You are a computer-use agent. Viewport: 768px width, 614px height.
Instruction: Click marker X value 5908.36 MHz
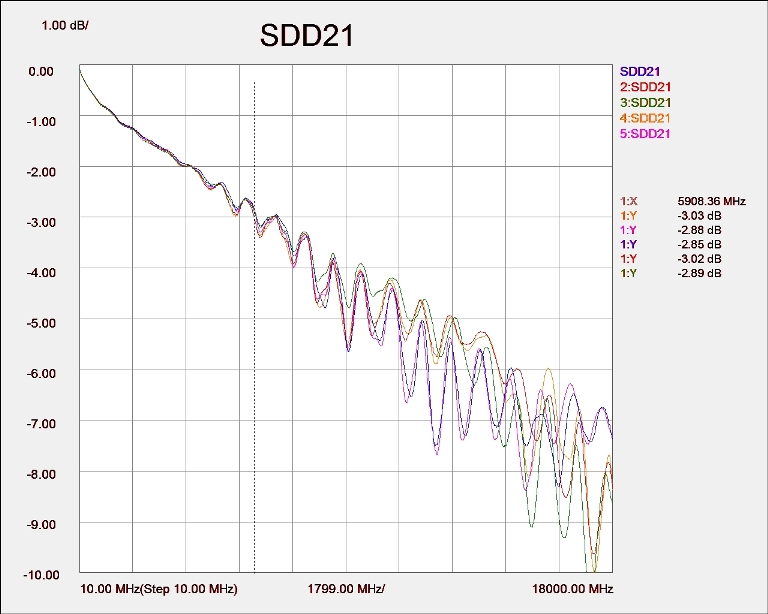pos(711,201)
